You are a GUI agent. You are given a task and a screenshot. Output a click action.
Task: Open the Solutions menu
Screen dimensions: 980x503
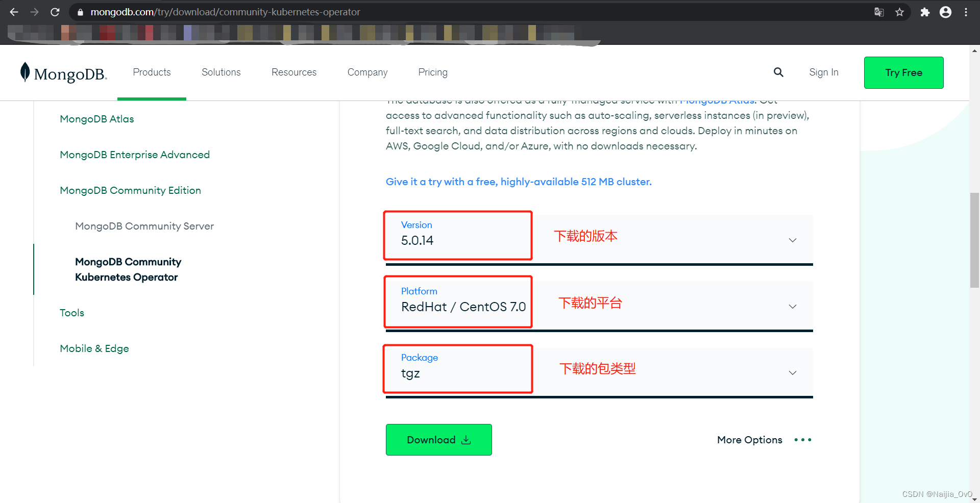221,72
